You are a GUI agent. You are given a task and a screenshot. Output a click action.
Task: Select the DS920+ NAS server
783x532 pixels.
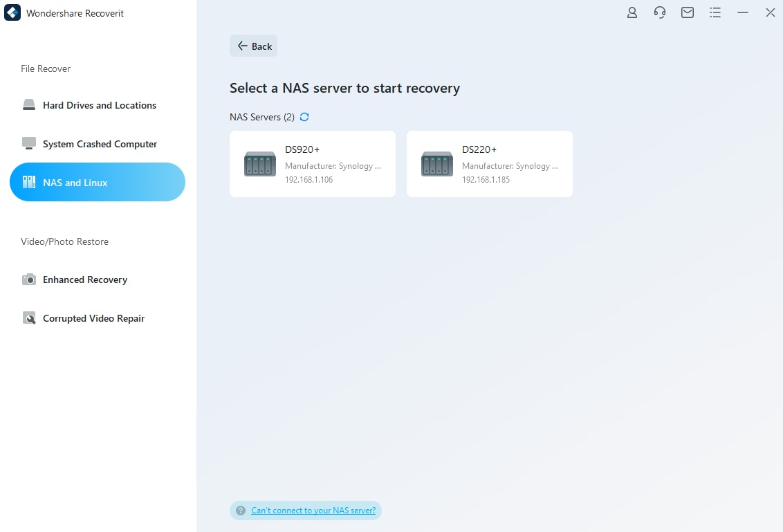(313, 164)
